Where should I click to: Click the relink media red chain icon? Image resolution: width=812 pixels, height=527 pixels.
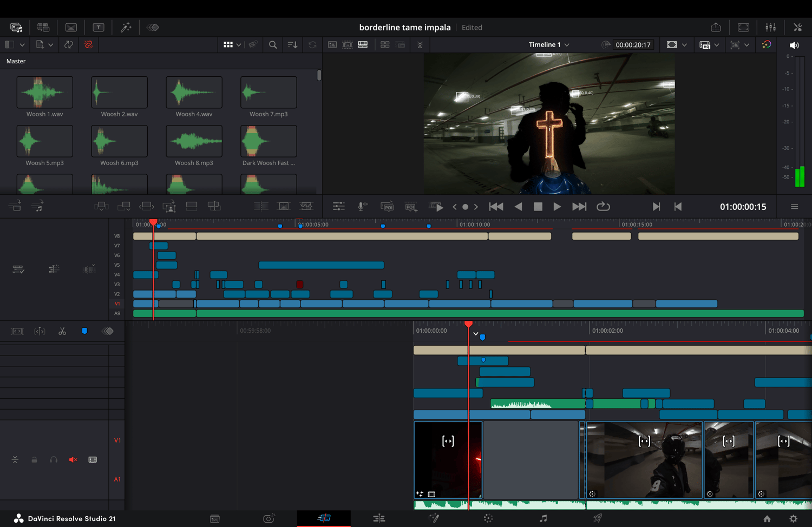pos(89,45)
